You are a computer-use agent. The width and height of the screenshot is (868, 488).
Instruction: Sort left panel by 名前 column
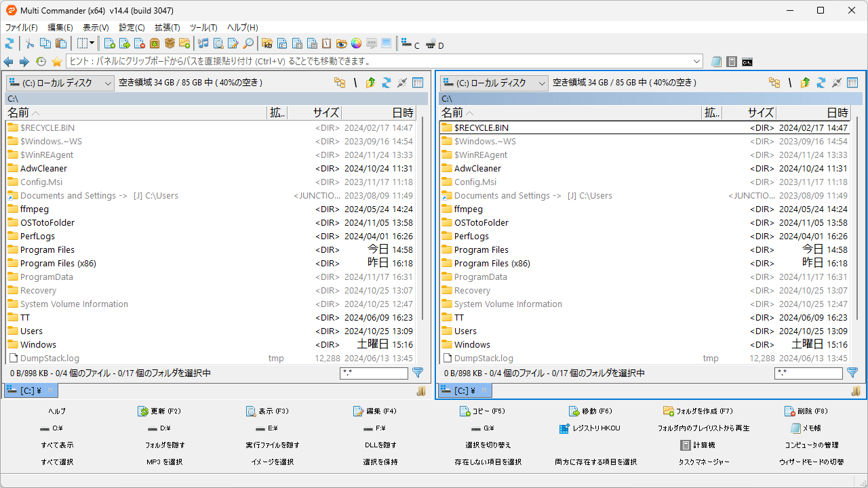pos(136,113)
